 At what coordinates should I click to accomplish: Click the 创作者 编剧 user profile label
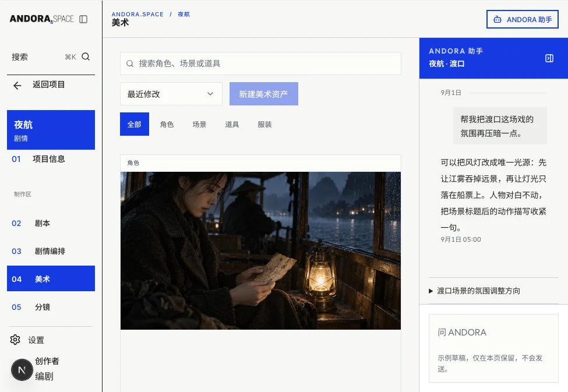tap(47, 369)
